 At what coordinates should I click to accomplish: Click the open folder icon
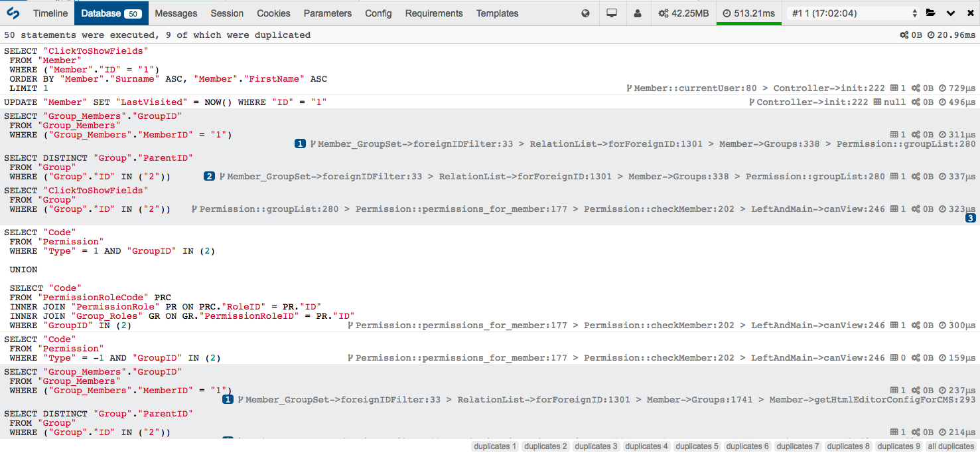pyautogui.click(x=931, y=13)
